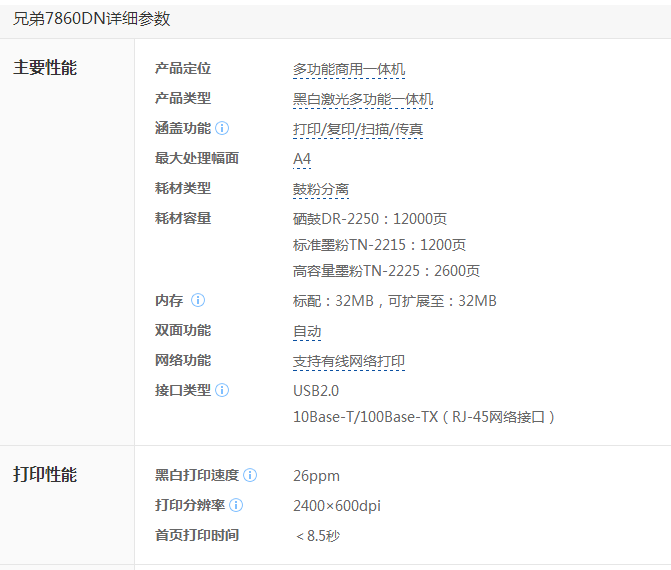Select the 硒鼓DR-2250：12000页 text

click(370, 219)
